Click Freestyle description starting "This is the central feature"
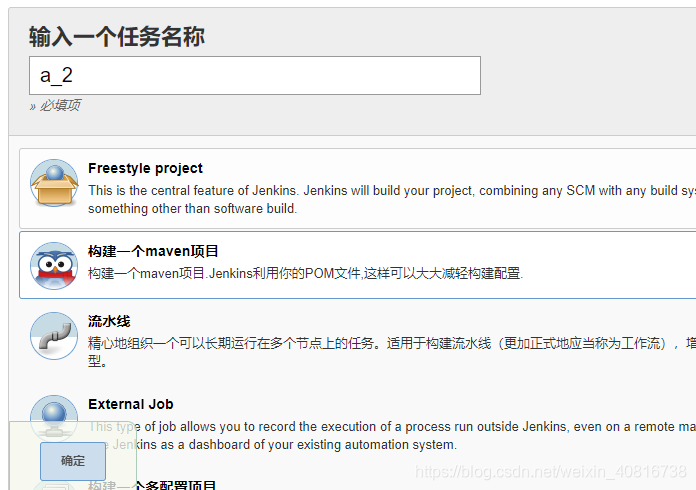This screenshot has width=696, height=490. click(392, 199)
